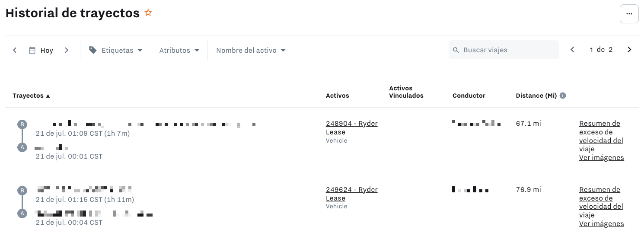The height and width of the screenshot is (236, 644).
Task: Mark Historial de trayectos as favorite star
Action: (x=148, y=13)
